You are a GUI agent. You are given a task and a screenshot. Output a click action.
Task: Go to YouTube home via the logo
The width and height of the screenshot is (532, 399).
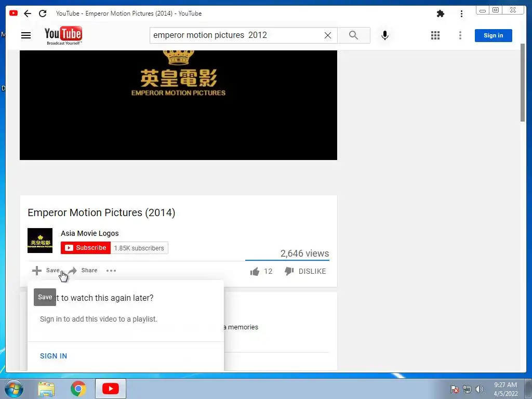[63, 35]
